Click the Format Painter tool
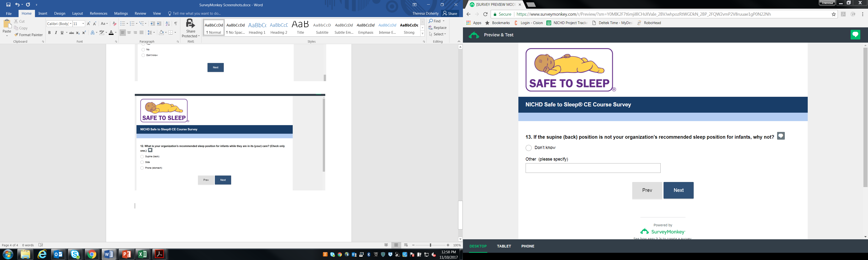 pyautogui.click(x=29, y=35)
